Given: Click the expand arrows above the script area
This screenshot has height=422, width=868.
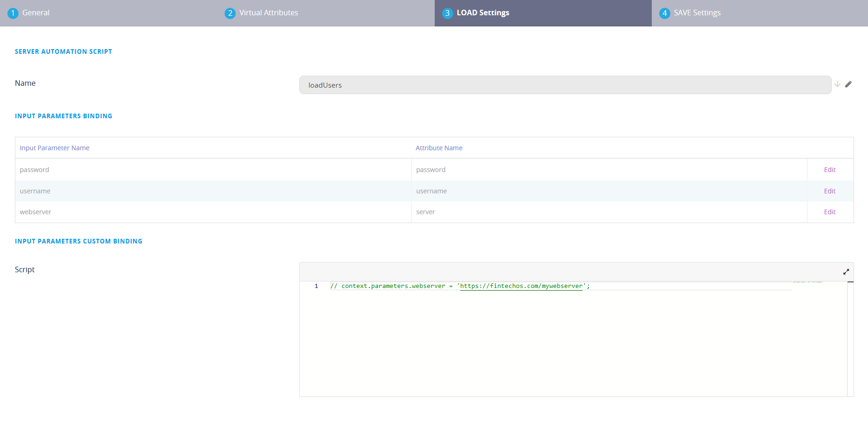Looking at the screenshot, I should click(x=846, y=272).
